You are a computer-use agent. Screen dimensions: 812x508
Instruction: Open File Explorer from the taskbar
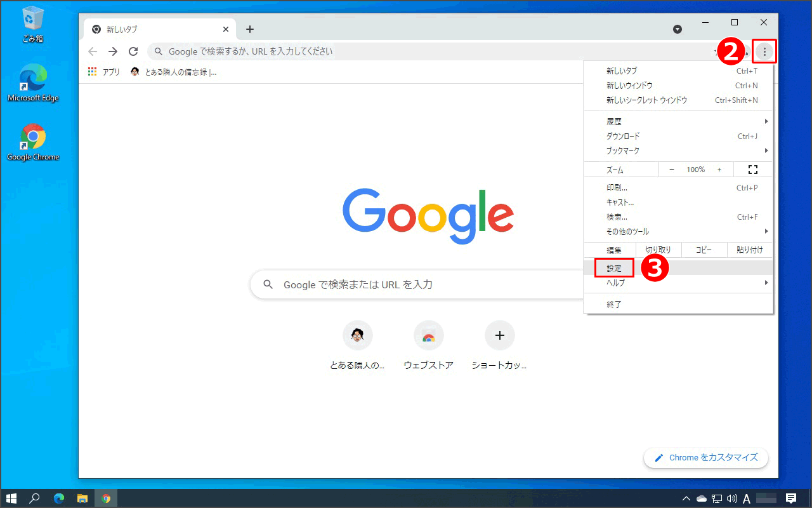point(82,498)
